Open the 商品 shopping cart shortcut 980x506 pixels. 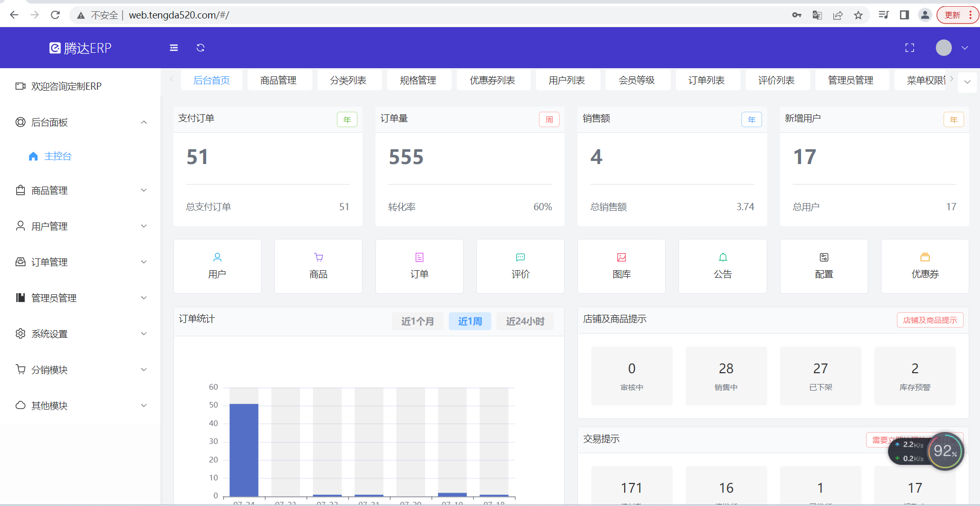tap(318, 266)
